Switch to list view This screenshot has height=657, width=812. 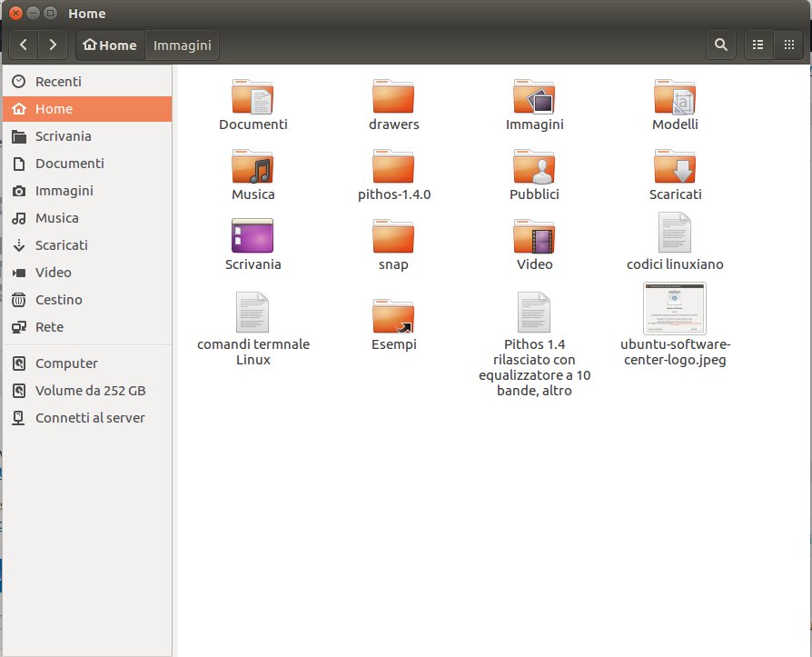758,45
